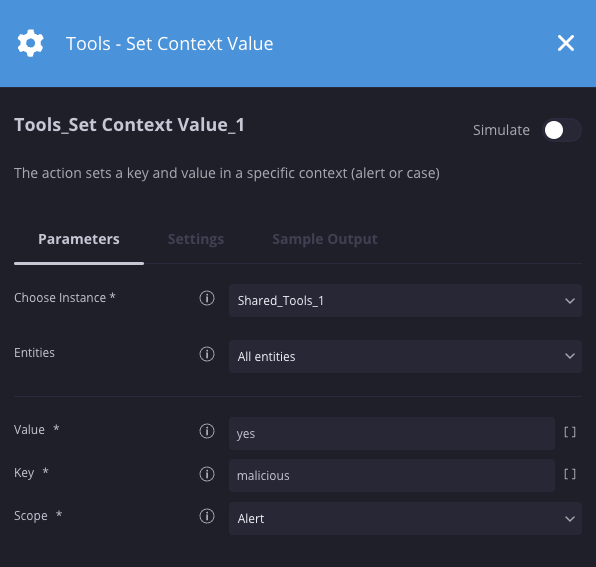Viewport: 596px width, 567px height.
Task: Open the Sample Output tab
Action: click(325, 239)
